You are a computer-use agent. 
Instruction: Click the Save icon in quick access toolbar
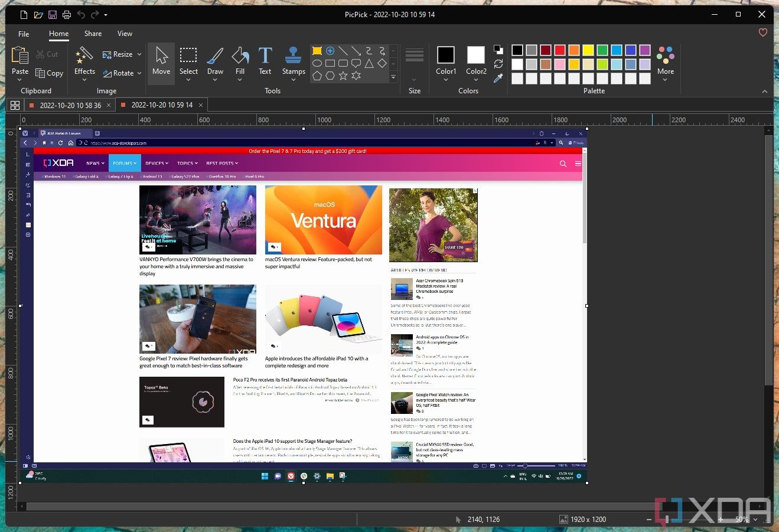[52, 14]
